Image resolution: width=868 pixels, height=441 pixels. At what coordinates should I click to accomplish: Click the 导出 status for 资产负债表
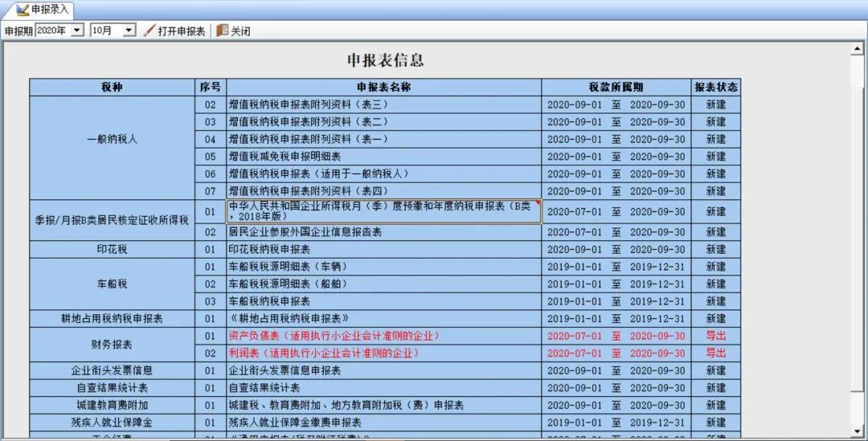click(716, 336)
